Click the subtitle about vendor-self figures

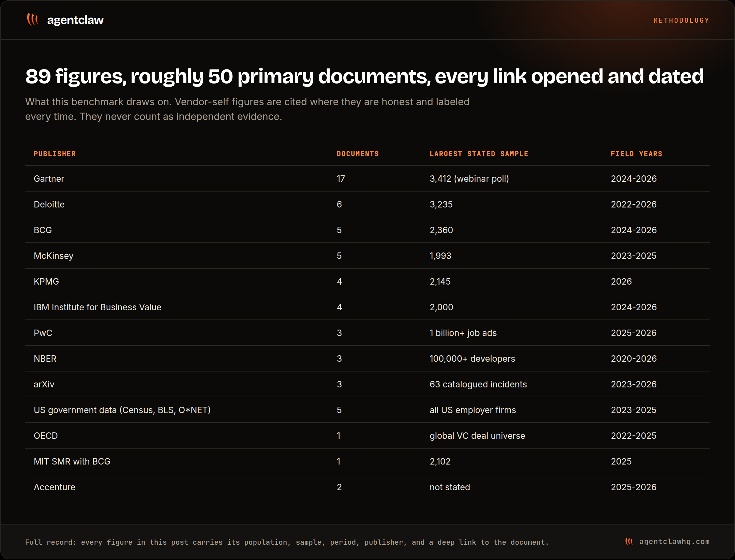(247, 109)
